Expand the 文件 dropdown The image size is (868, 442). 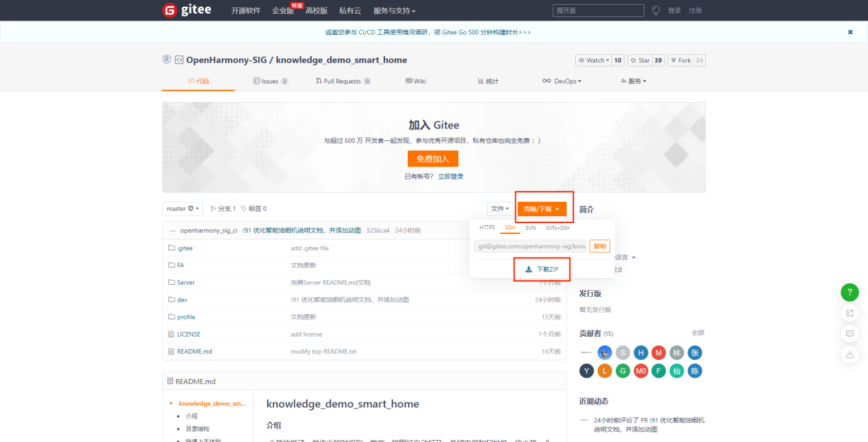pyautogui.click(x=500, y=209)
